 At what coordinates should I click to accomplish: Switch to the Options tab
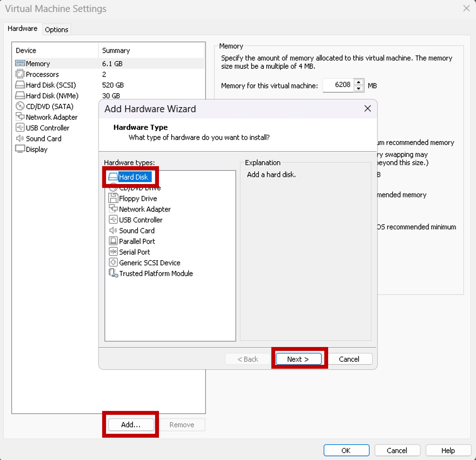click(56, 29)
